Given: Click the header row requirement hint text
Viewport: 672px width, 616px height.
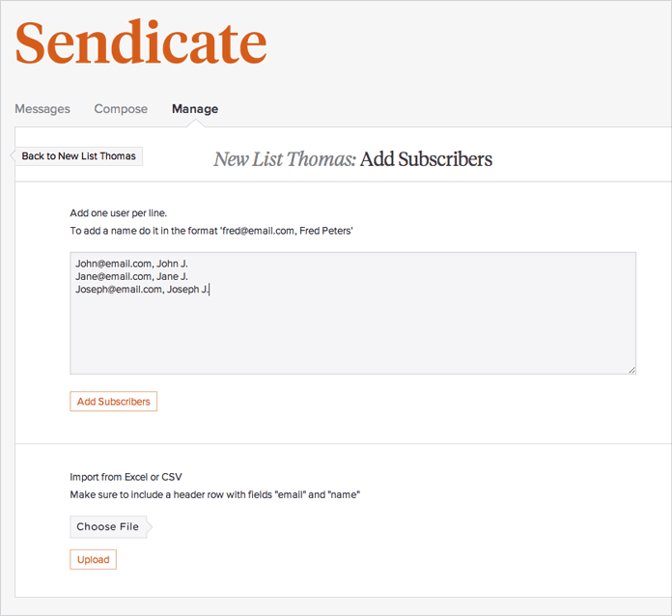Looking at the screenshot, I should (213, 495).
